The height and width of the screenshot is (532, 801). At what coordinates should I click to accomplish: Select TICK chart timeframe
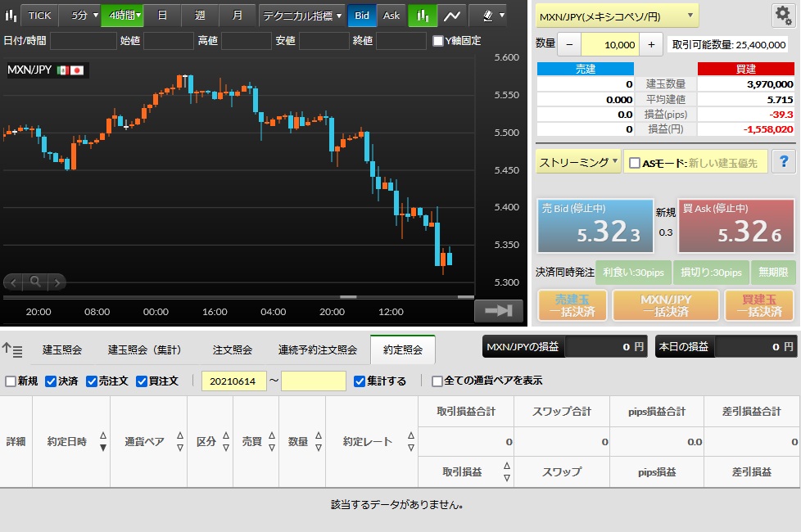click(x=39, y=16)
